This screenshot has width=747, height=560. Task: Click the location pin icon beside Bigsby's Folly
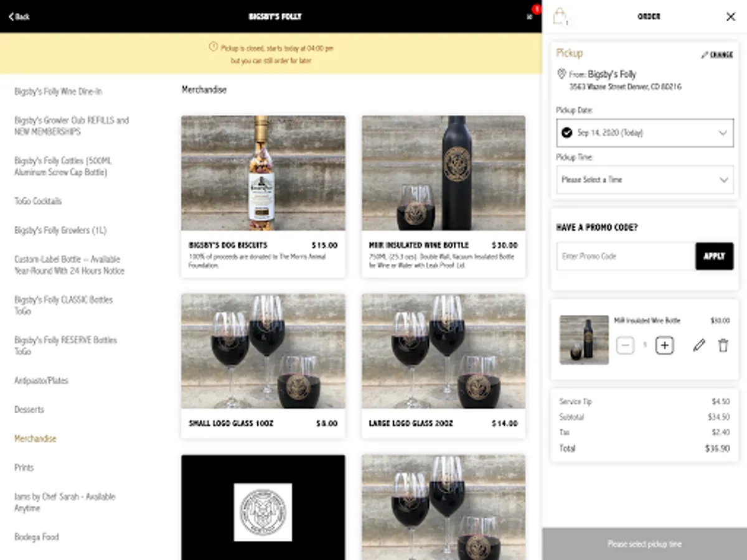pyautogui.click(x=561, y=74)
